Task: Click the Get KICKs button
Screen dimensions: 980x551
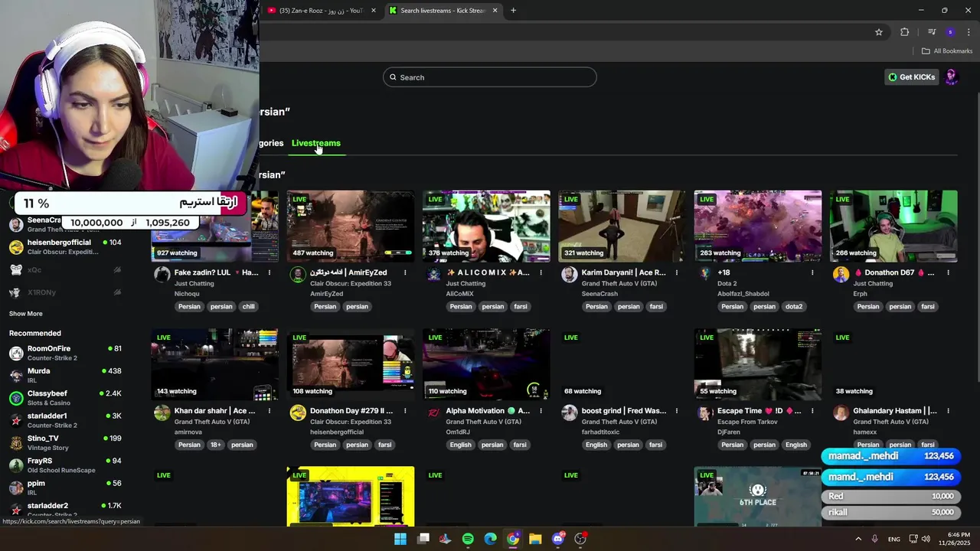Action: point(911,77)
